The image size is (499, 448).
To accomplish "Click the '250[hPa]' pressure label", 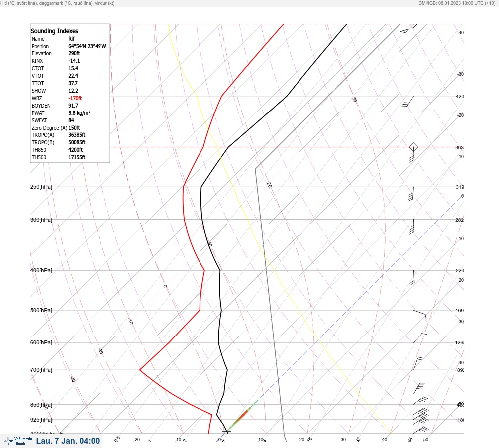I will pos(41,187).
